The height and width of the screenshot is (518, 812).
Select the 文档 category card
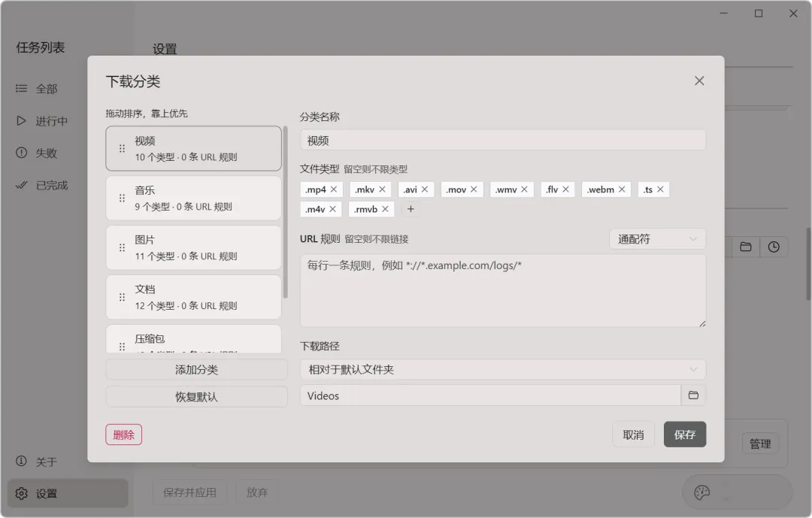click(194, 297)
